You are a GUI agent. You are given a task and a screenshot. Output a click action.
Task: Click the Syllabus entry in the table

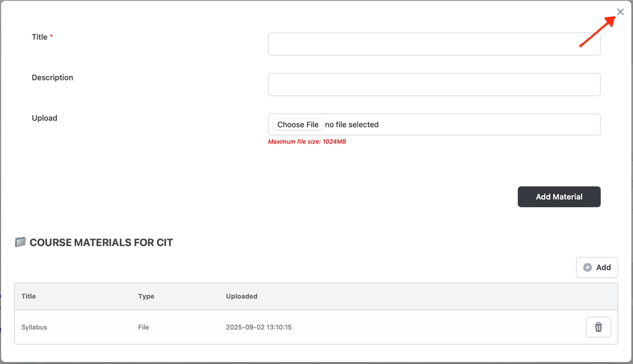coord(34,327)
